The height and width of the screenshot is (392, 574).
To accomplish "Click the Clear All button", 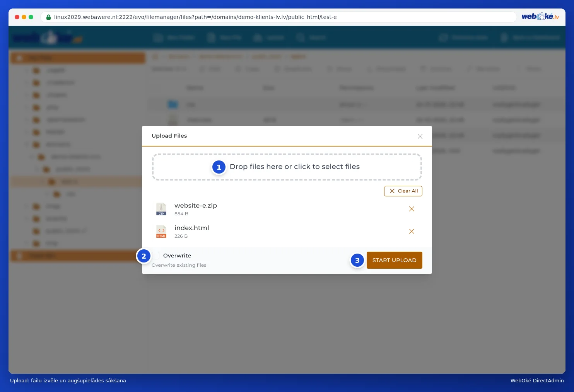I will point(403,191).
